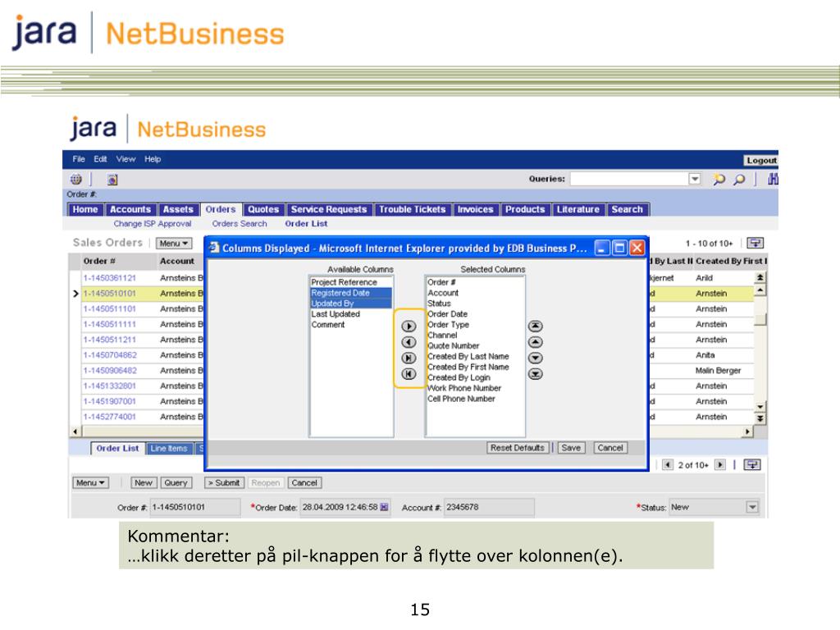This screenshot has height=630, width=840.
Task: Click the Reset Defaults button
Action: (x=517, y=448)
